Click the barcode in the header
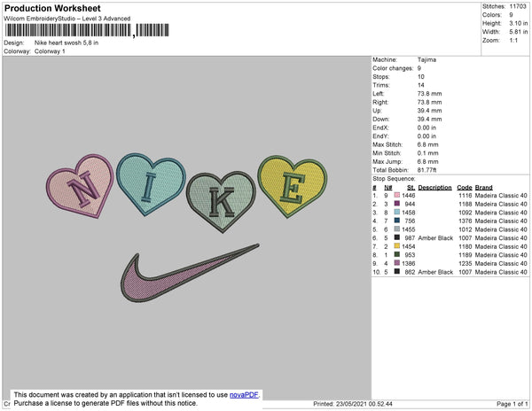The width and height of the screenshot is (532, 411). [x=87, y=30]
